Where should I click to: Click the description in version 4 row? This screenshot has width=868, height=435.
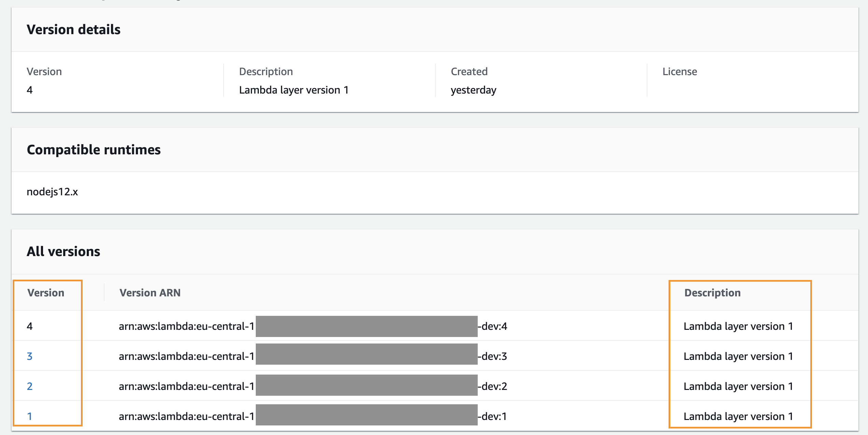tap(738, 326)
